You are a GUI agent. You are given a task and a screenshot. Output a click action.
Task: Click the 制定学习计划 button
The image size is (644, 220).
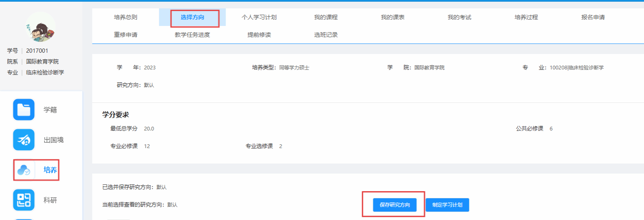pos(447,205)
